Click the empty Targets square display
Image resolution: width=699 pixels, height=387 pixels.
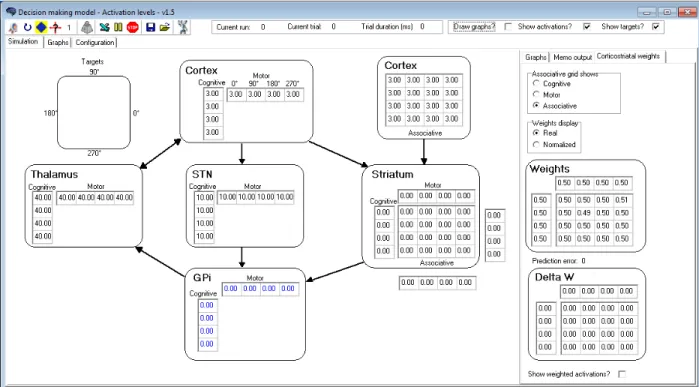click(94, 112)
